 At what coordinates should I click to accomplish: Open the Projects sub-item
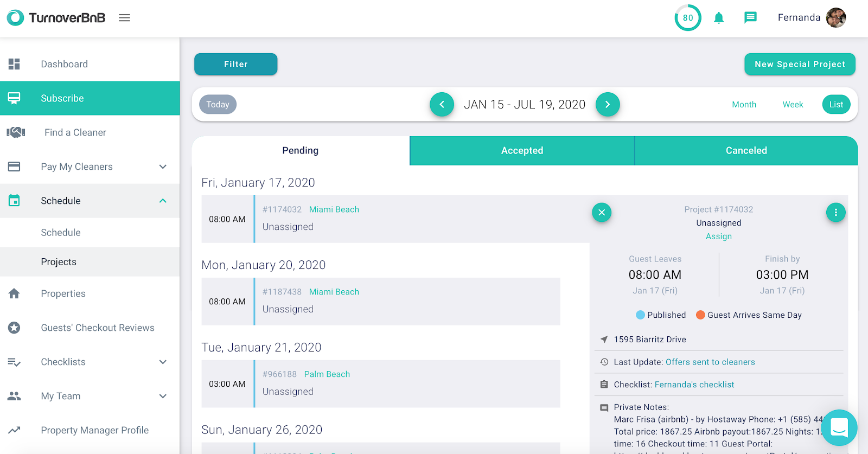[90, 261]
